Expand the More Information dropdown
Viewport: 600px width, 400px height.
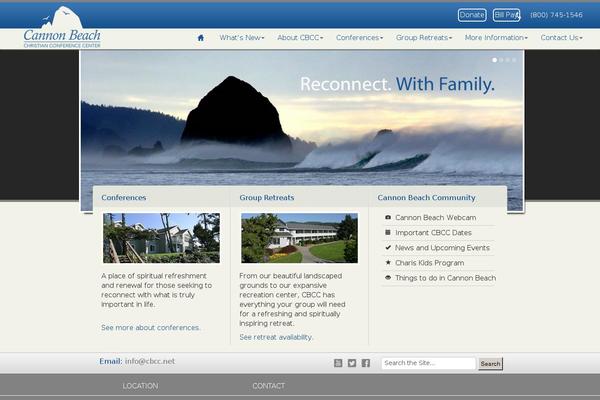click(496, 38)
